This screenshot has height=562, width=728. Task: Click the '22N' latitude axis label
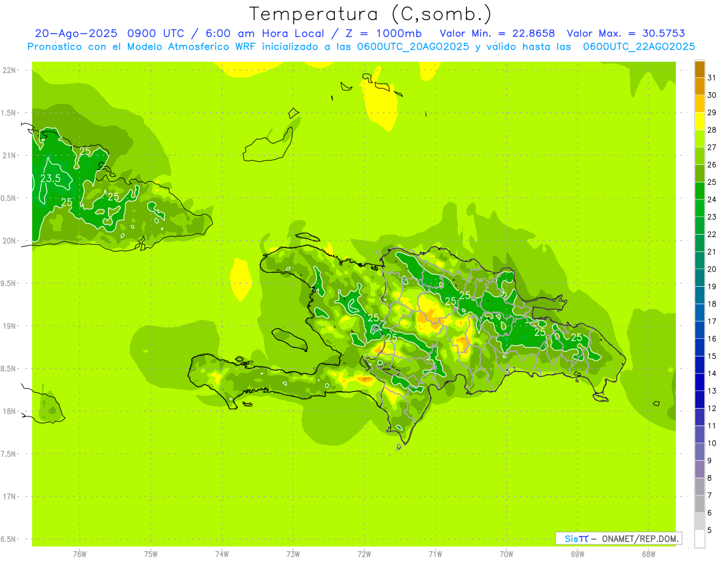[x=9, y=70]
